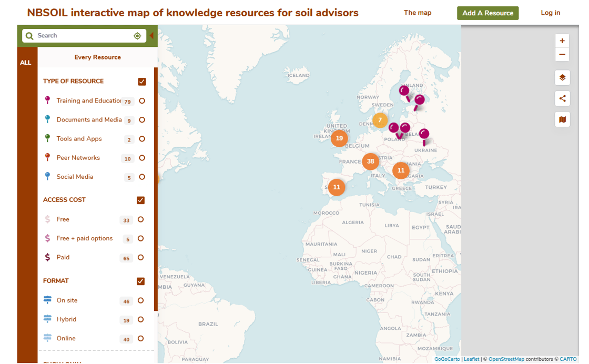589x364 pixels.
Task: Open the 38-resource cluster marker over France
Action: point(370,161)
